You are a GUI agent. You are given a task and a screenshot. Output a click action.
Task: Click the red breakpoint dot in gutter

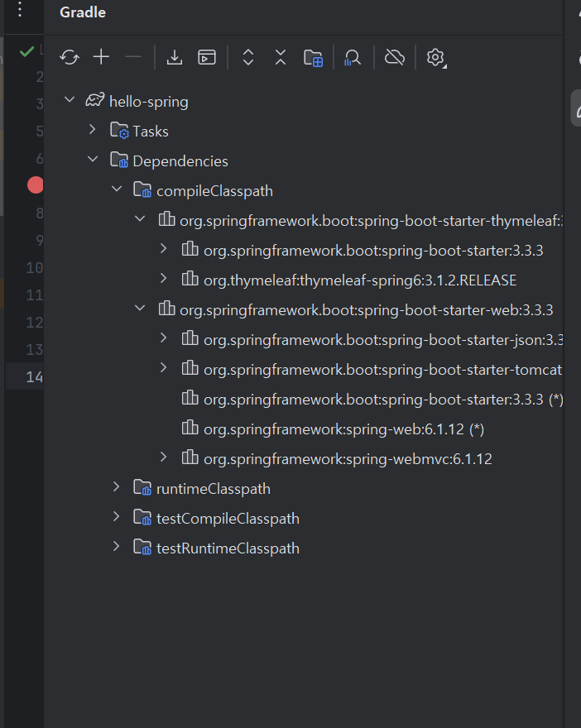tap(36, 184)
